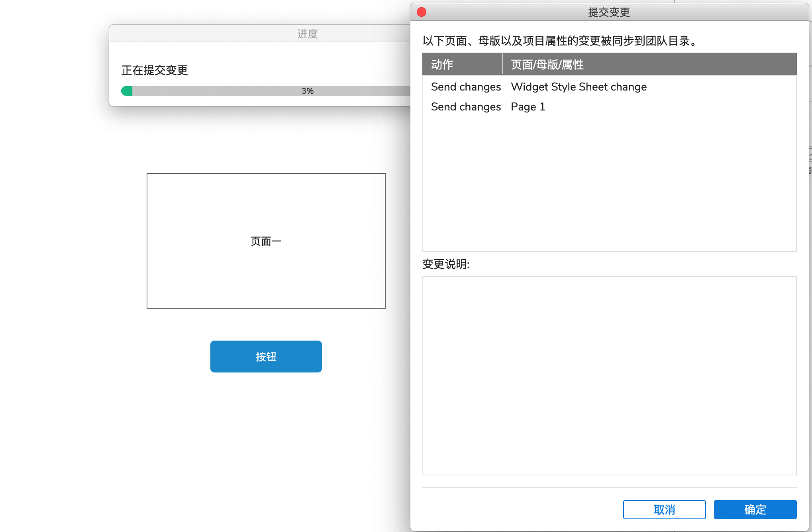Click the 正在提交变更 status text
Image resolution: width=812 pixels, height=532 pixels.
(155, 70)
